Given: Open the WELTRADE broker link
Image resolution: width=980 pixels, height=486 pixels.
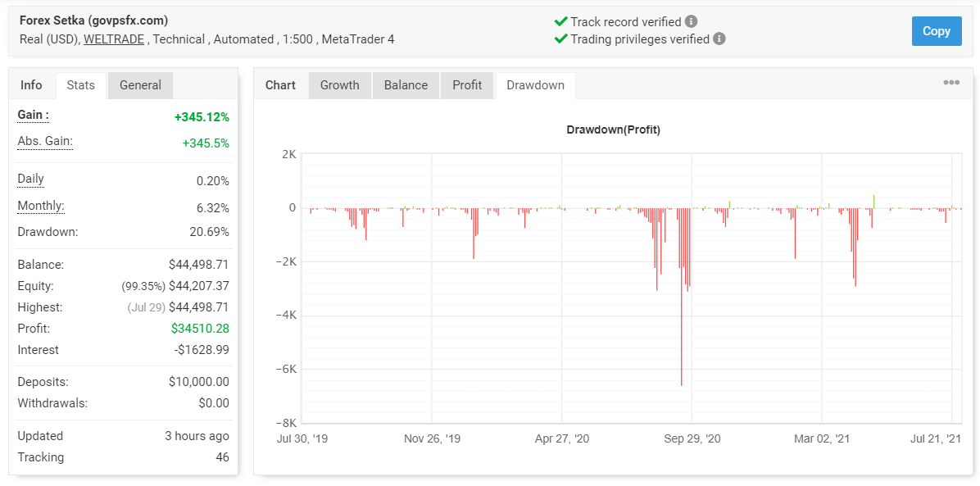Looking at the screenshot, I should click(x=115, y=39).
